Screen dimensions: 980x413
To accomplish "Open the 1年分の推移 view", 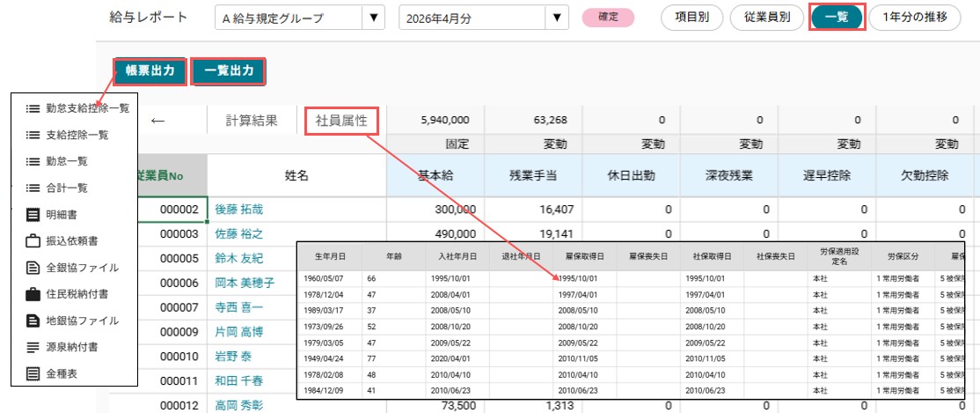I will pos(914,18).
